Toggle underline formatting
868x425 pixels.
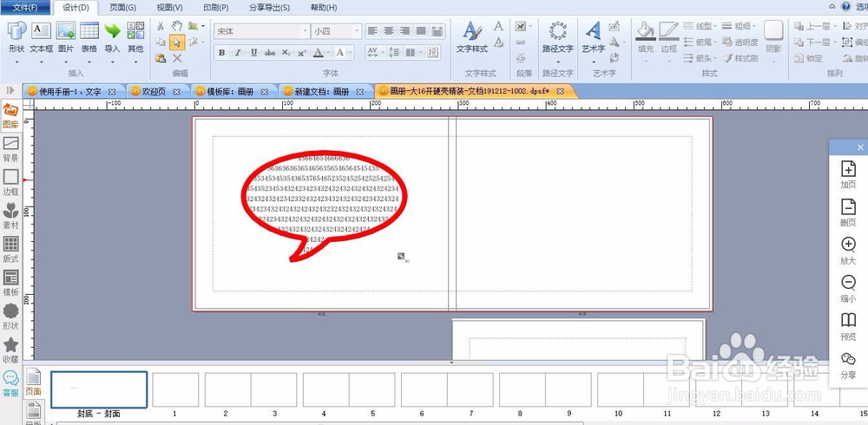tap(254, 53)
